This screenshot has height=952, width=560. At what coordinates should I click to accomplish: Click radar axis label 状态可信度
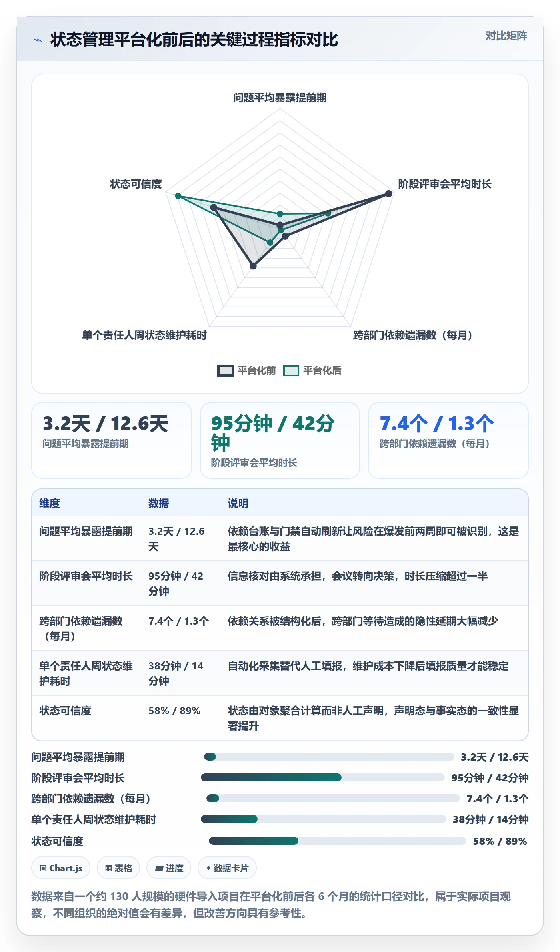pyautogui.click(x=136, y=184)
